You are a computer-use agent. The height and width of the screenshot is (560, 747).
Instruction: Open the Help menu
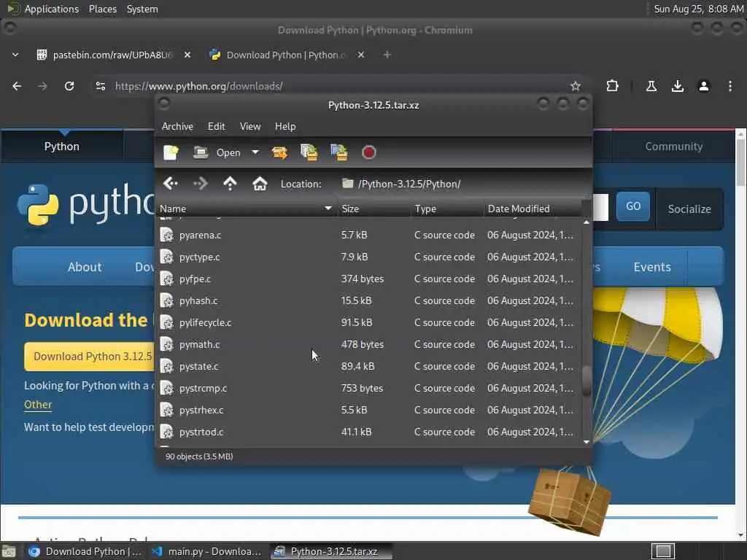[285, 126]
